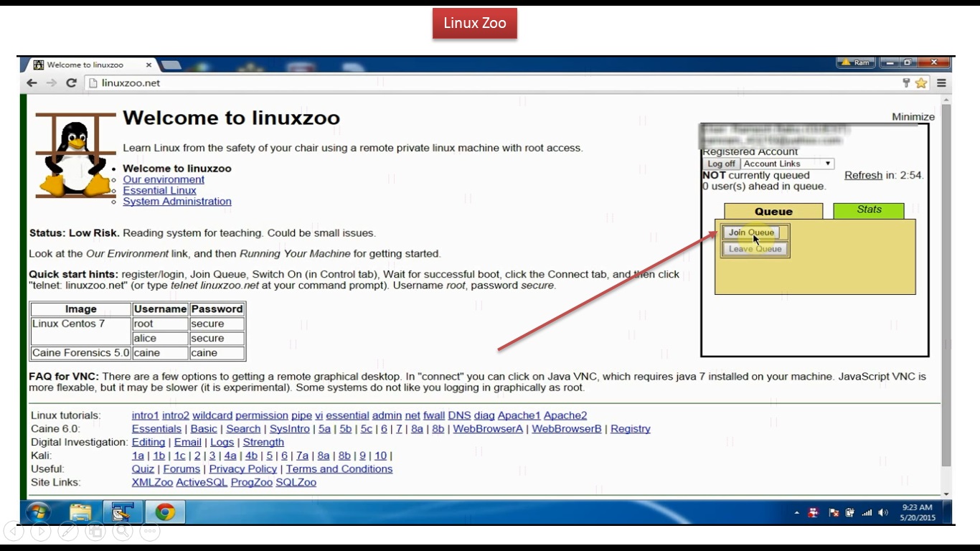Show hidden system tray icons
980x551 pixels.
(797, 513)
